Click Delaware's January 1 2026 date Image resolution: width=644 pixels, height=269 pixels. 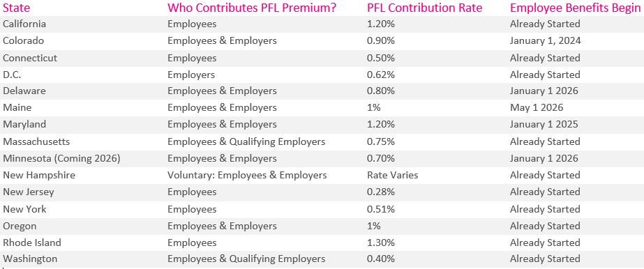tap(544, 91)
